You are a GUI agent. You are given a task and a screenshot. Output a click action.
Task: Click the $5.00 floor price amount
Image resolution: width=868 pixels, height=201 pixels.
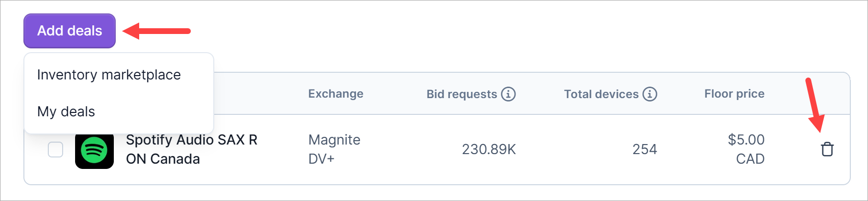[746, 140]
